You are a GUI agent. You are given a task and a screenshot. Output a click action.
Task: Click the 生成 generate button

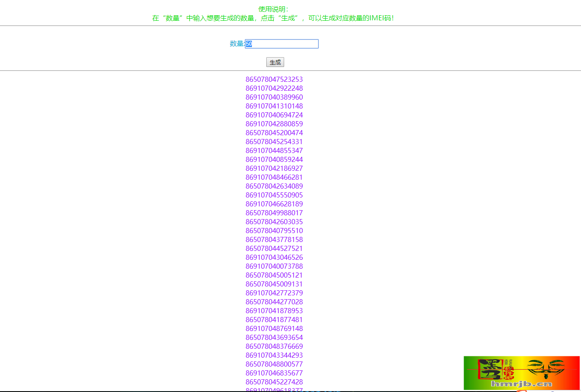pyautogui.click(x=275, y=62)
